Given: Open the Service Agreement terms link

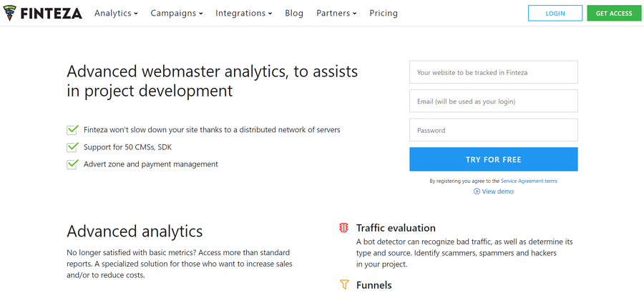Looking at the screenshot, I should [529, 181].
